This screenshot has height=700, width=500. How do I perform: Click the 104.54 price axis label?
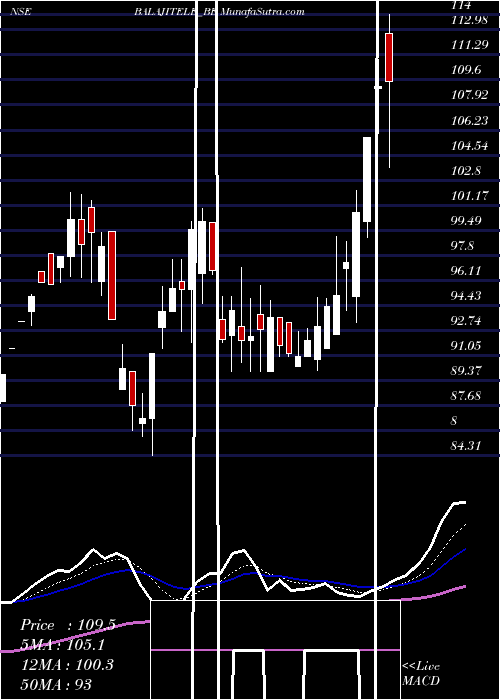[x=469, y=146]
